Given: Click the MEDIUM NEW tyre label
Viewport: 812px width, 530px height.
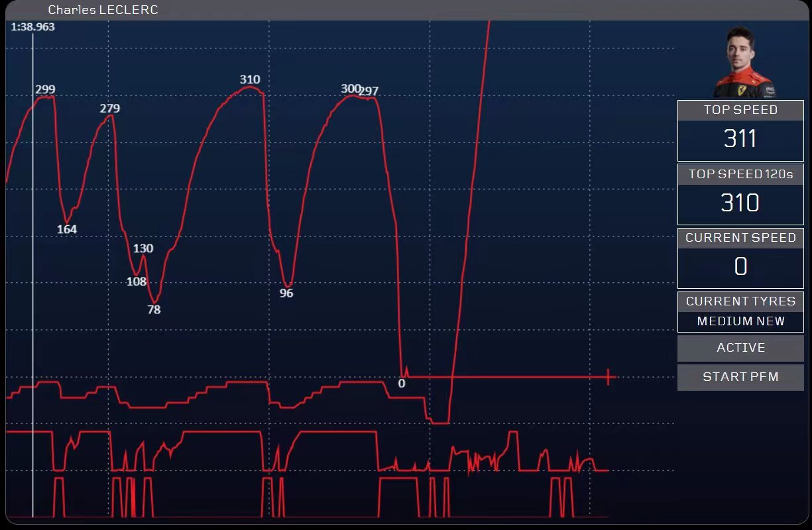Looking at the screenshot, I should [740, 321].
